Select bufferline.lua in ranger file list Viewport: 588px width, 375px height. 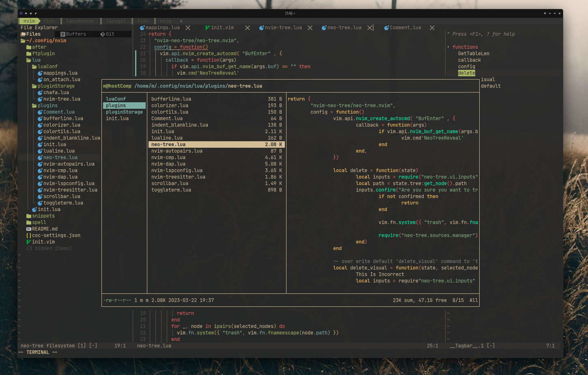(x=216, y=99)
